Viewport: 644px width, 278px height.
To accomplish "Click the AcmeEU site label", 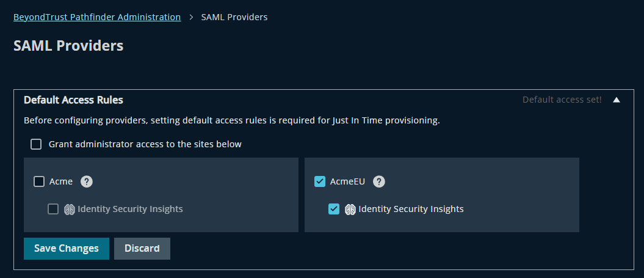I will click(347, 181).
